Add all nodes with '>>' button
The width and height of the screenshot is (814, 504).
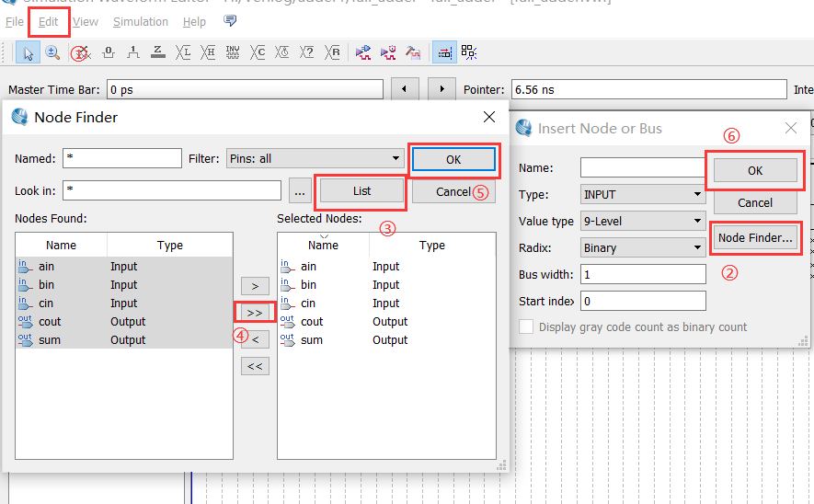pos(255,313)
